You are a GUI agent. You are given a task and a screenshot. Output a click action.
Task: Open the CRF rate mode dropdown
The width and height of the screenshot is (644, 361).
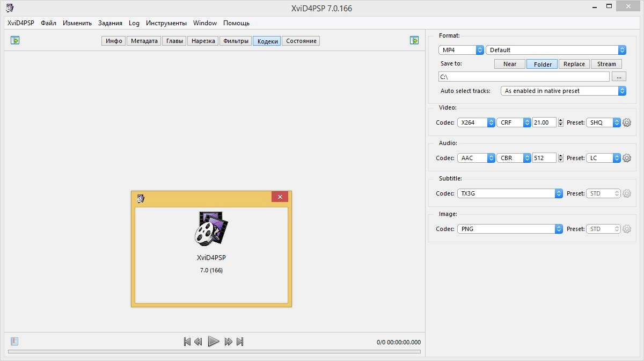(514, 122)
